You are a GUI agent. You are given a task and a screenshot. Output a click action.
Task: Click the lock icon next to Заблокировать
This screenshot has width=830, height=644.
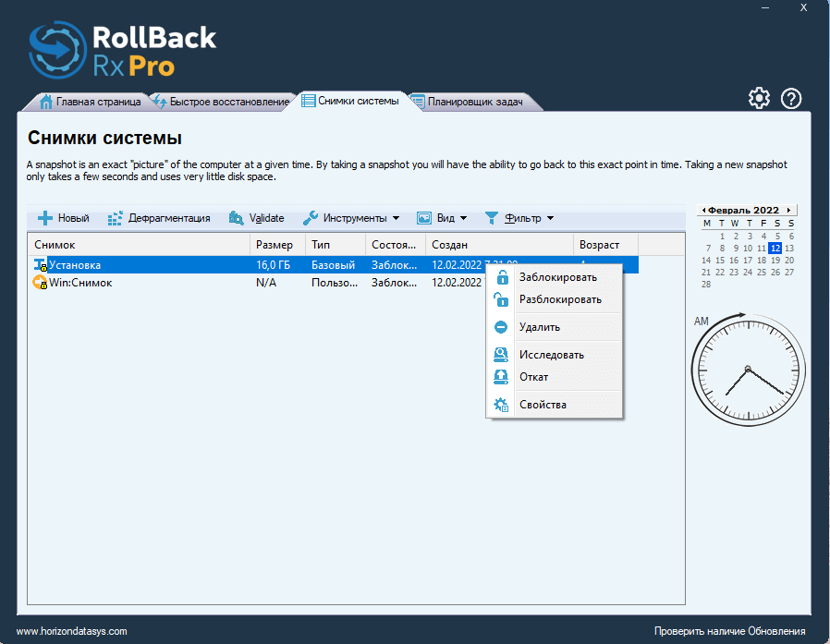(502, 277)
